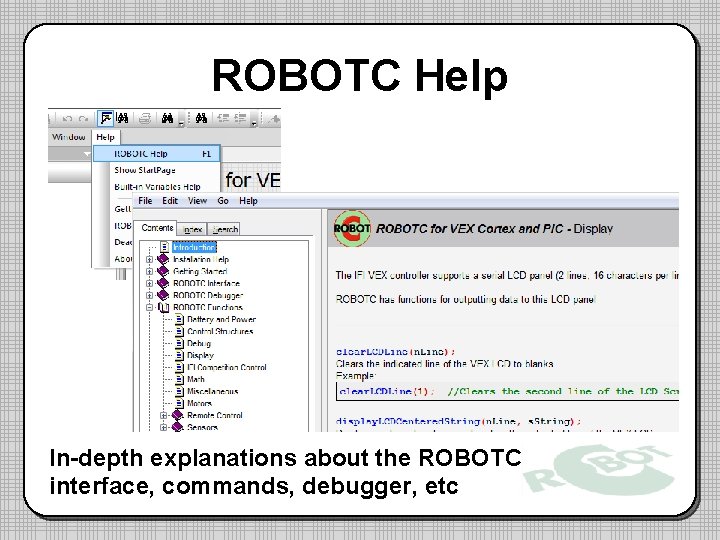
Task: Expand the Installation Help node
Action: tap(149, 259)
